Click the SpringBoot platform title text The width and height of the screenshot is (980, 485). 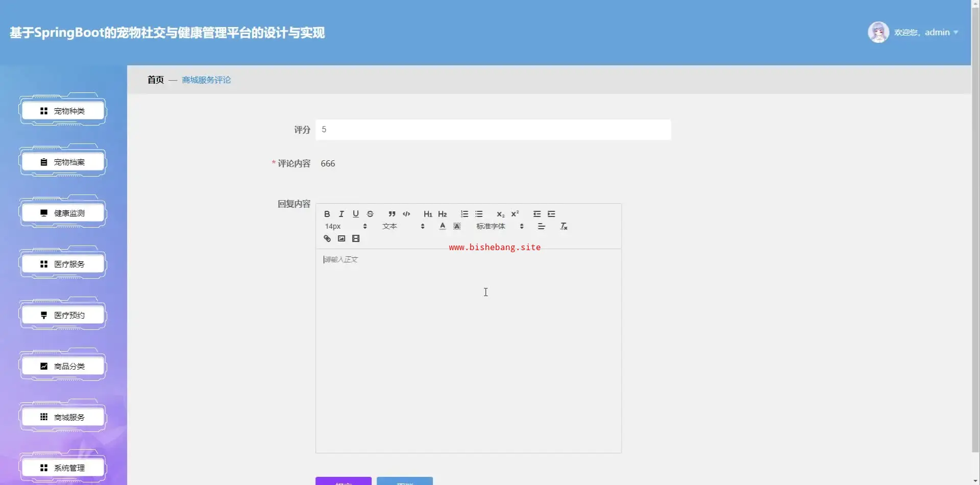167,33
